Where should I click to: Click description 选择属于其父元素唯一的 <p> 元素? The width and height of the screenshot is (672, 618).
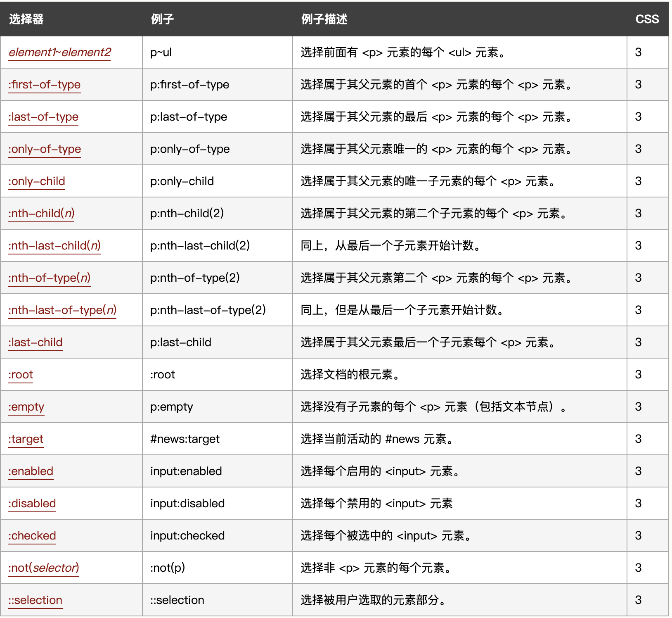437,149
